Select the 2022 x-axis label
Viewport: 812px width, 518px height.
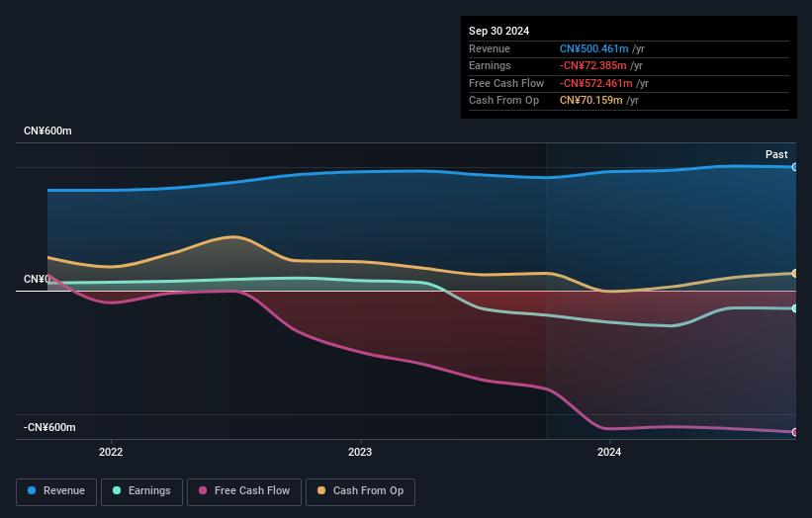[x=111, y=452]
